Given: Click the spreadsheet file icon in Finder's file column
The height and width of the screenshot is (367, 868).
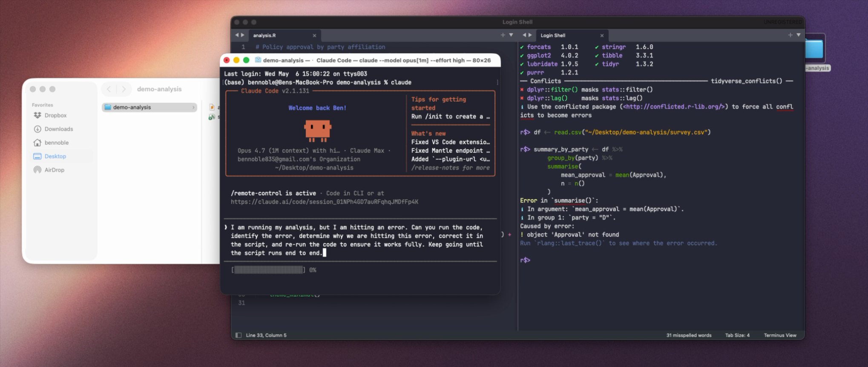Looking at the screenshot, I should tap(212, 117).
